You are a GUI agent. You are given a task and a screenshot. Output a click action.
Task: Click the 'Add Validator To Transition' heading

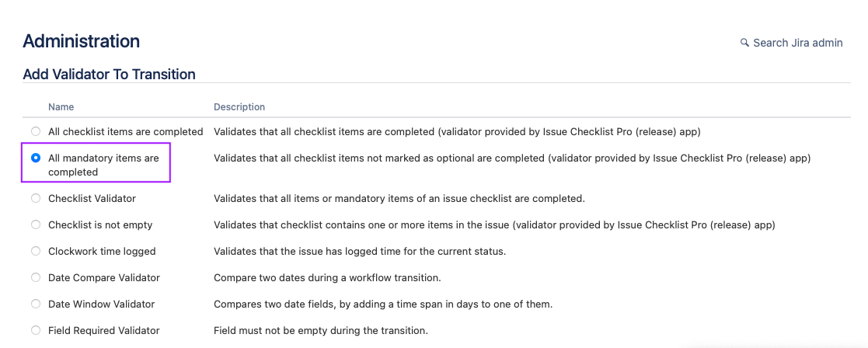pyautogui.click(x=109, y=75)
